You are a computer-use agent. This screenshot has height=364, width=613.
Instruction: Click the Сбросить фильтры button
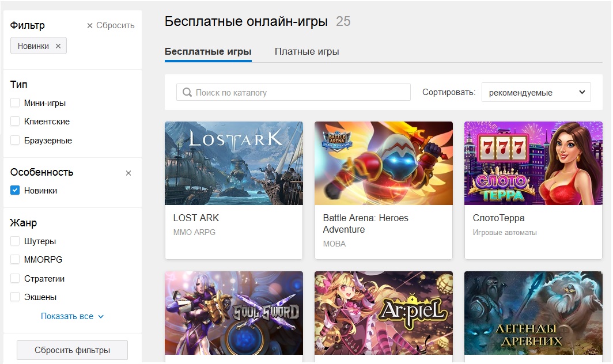click(x=73, y=350)
